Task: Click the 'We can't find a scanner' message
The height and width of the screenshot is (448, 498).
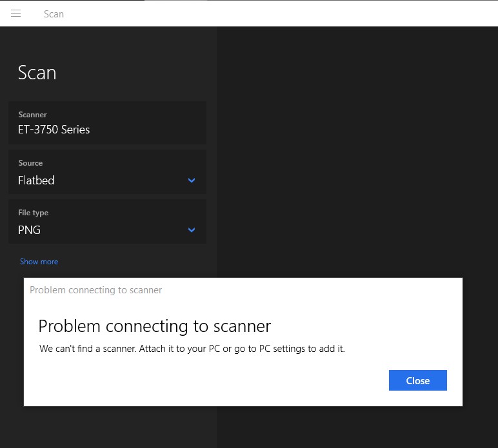Action: (x=192, y=349)
